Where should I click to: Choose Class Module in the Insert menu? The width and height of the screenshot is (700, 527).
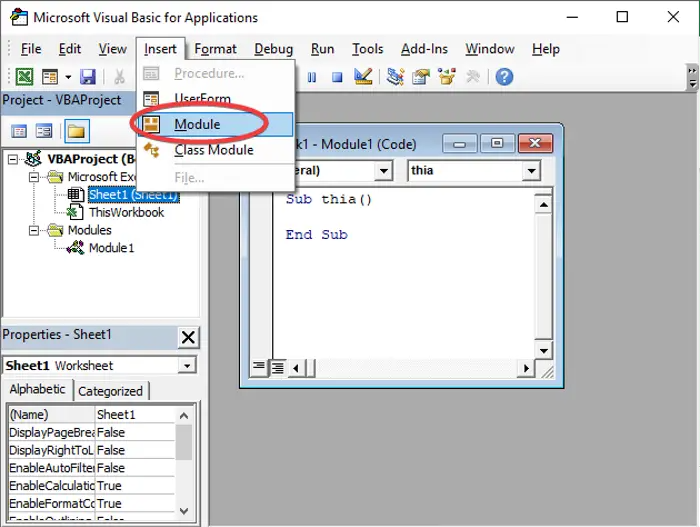coord(213,150)
